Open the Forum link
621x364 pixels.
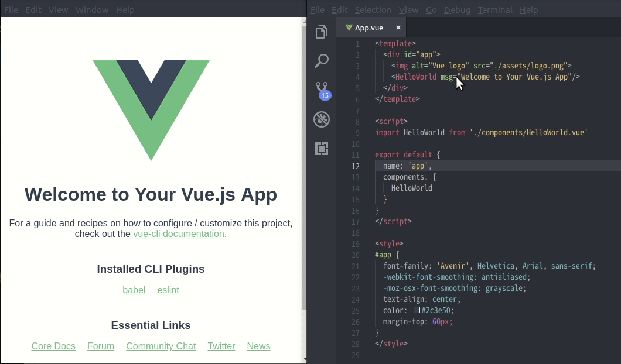[x=101, y=346]
